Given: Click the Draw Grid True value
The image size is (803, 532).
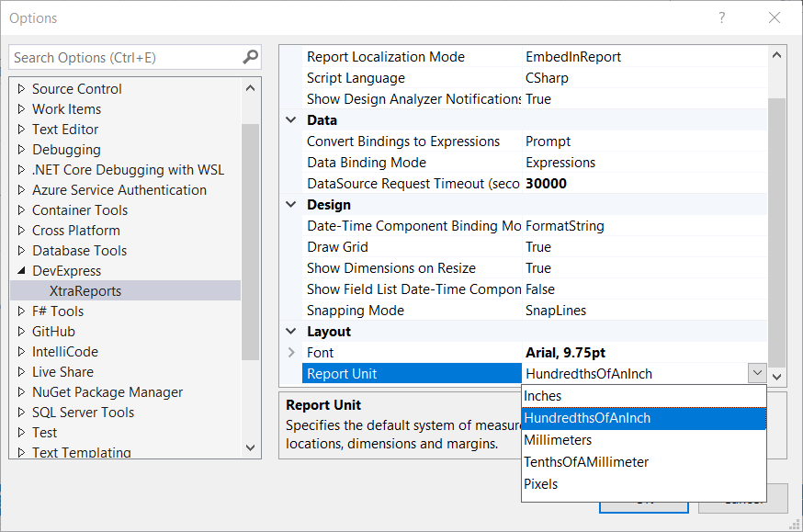Looking at the screenshot, I should pos(538,247).
